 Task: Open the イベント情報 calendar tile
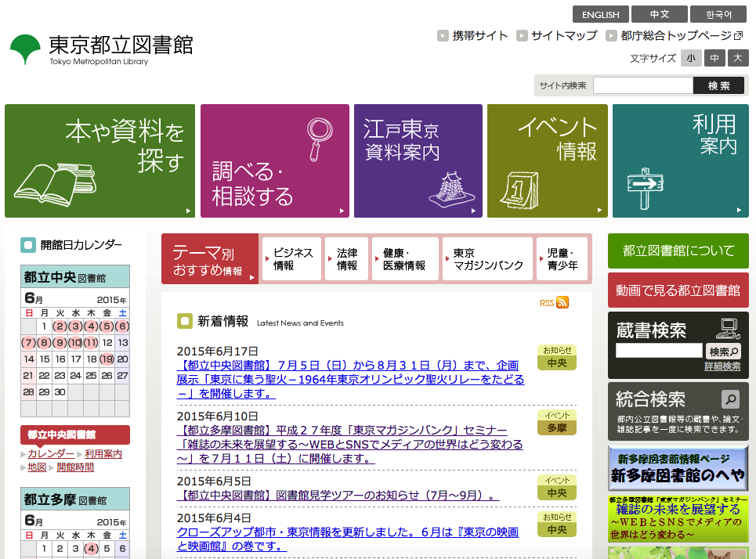pos(547,161)
